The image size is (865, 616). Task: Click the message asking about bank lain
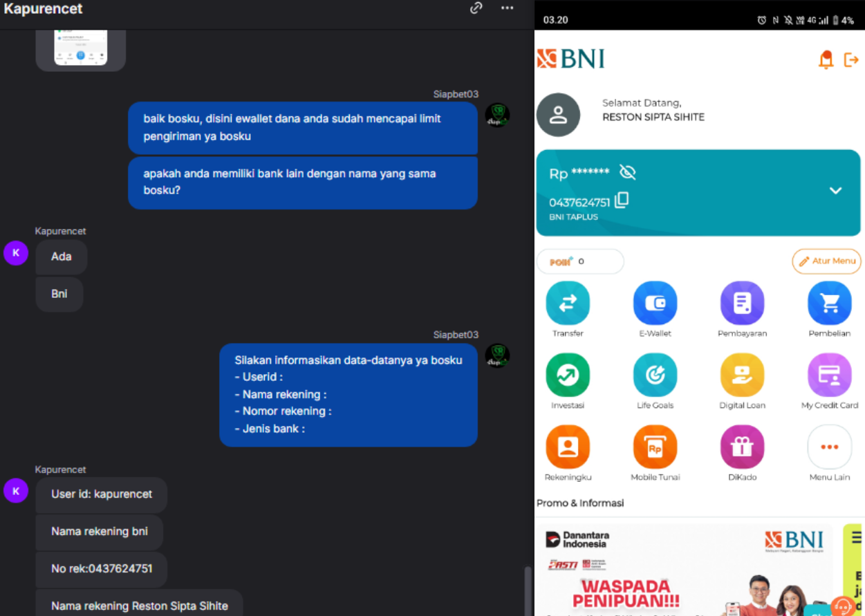pyautogui.click(x=303, y=183)
